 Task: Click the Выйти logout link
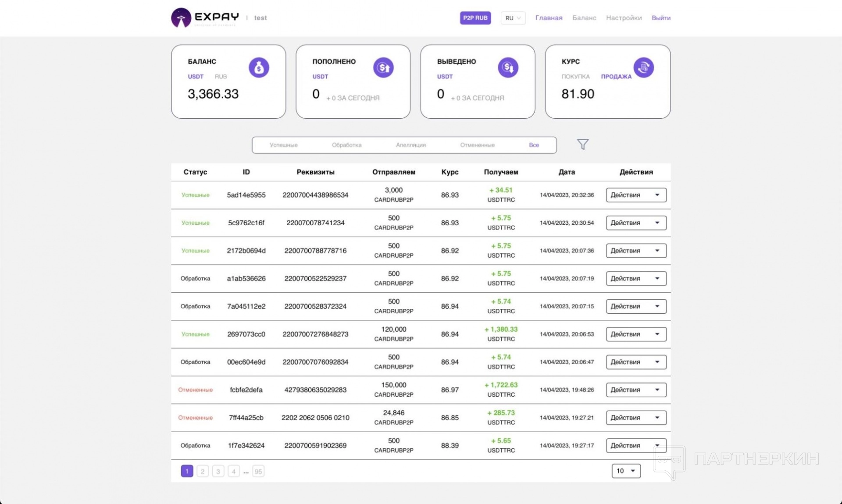[661, 18]
